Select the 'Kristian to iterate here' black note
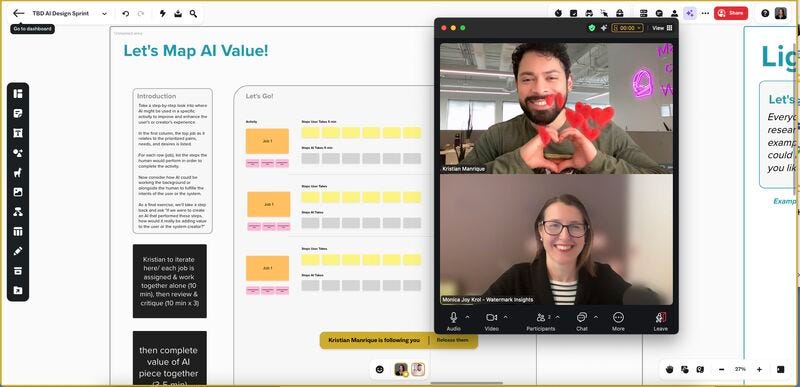This screenshot has width=800, height=387. point(170,281)
